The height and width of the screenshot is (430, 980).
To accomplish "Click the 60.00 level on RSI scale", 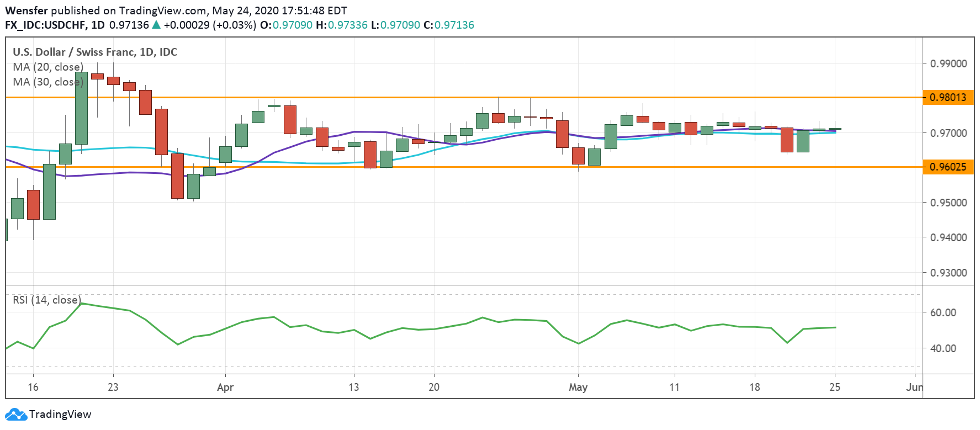I will coord(943,312).
